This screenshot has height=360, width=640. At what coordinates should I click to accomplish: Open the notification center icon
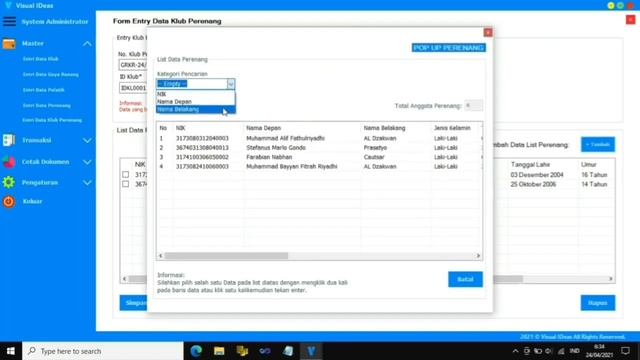[x=625, y=351]
